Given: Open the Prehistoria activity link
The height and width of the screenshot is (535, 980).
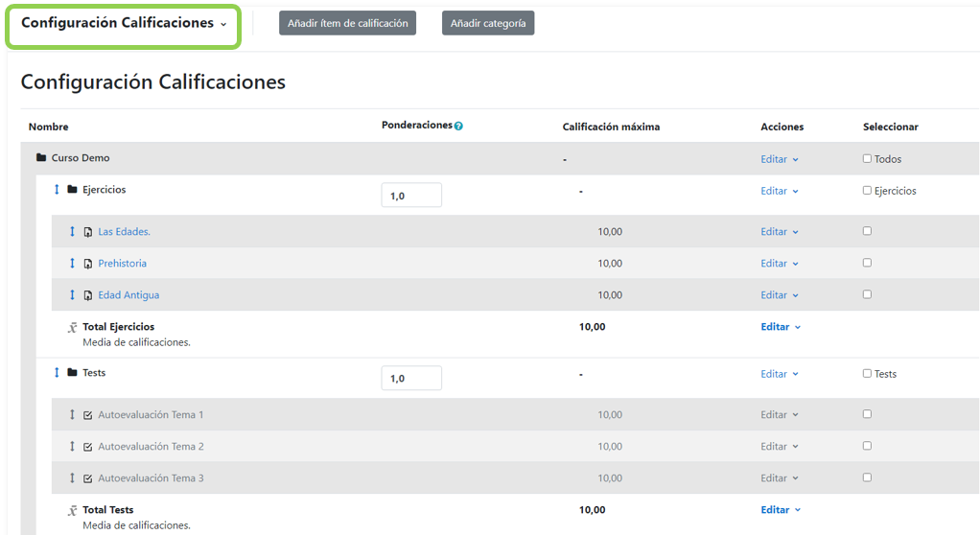Looking at the screenshot, I should coord(123,264).
